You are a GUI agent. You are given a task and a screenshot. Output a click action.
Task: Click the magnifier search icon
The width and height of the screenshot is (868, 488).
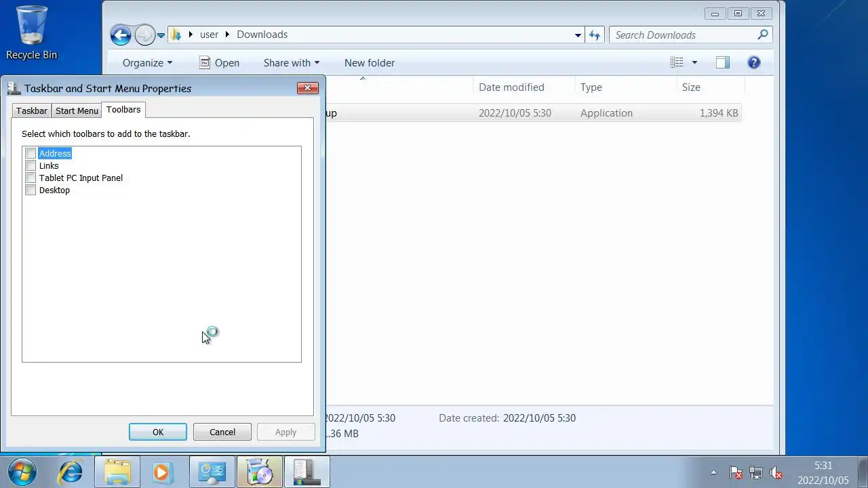pyautogui.click(x=763, y=35)
